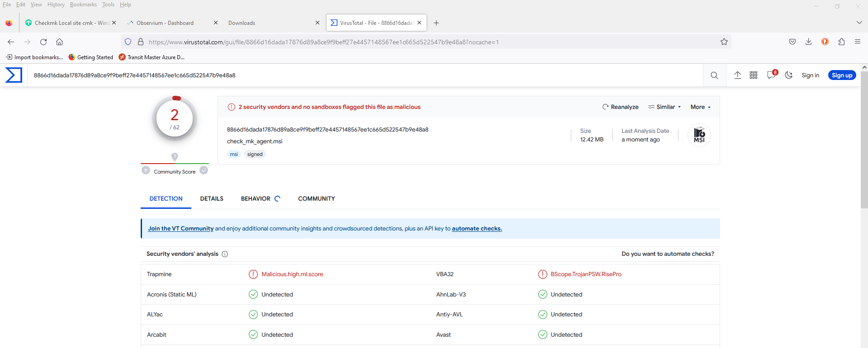Viewport: 868px width, 348px height.
Task: Open the Tools menu
Action: coord(108,5)
